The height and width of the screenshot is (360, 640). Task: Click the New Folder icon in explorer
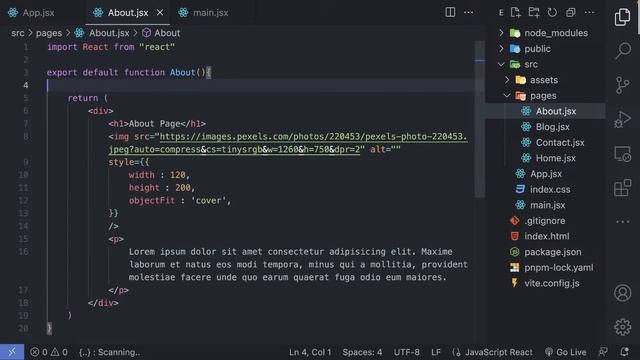534,13
